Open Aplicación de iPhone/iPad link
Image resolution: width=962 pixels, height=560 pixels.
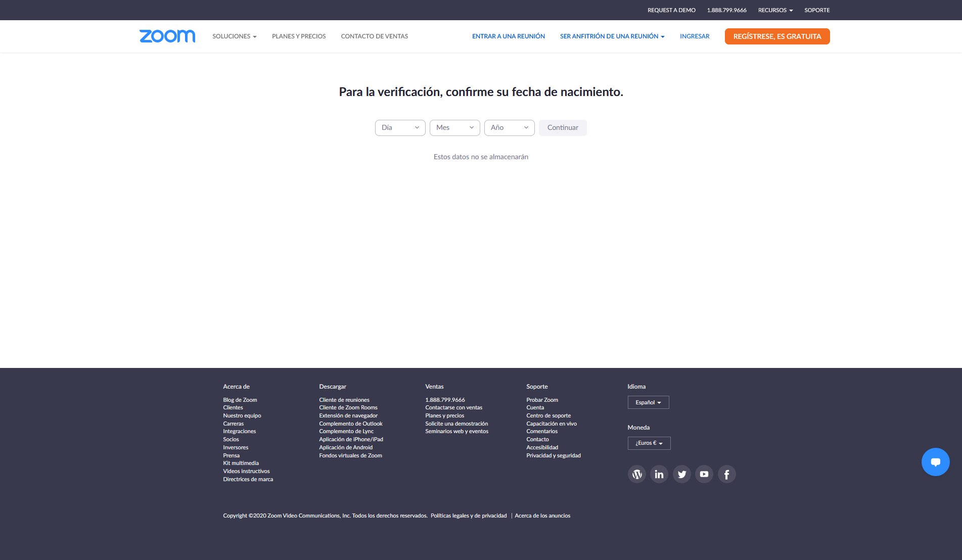tap(351, 439)
